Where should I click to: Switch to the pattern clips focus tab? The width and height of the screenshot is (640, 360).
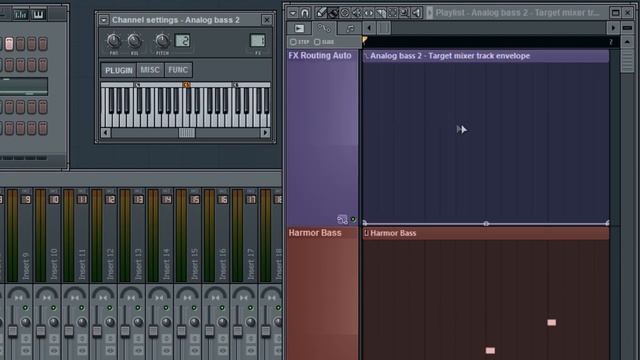350,28
